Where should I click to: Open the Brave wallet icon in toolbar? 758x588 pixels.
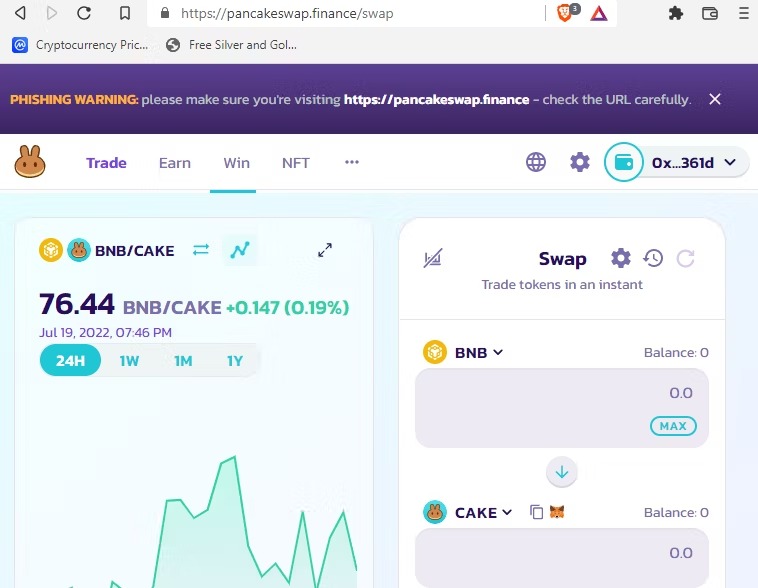click(710, 13)
